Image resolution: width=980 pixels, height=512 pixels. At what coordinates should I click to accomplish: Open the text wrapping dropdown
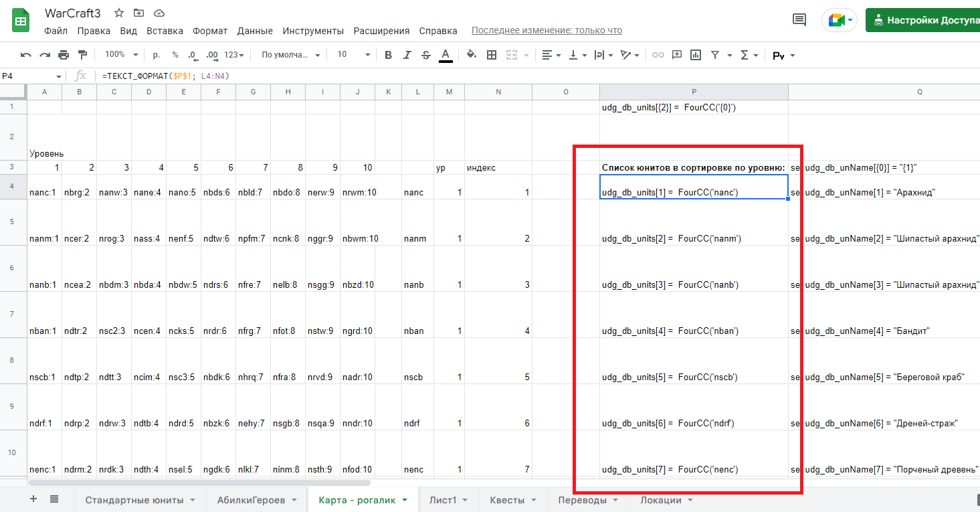[x=603, y=55]
